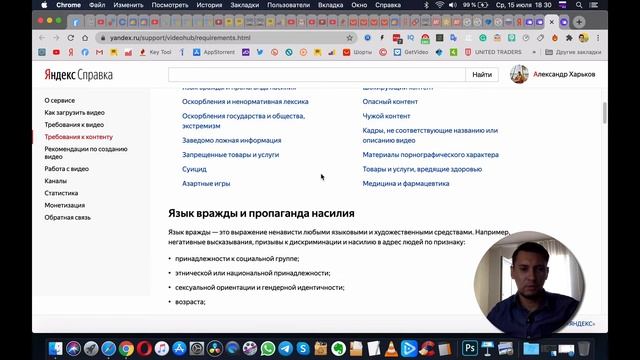Open a new tab with plus button
This screenshot has height=360, width=640.
[579, 22]
